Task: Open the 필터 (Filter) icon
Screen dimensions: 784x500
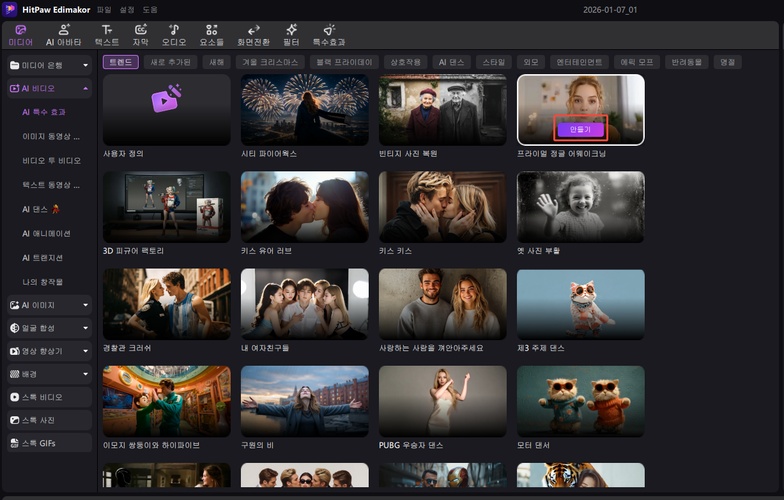Action: (x=291, y=35)
